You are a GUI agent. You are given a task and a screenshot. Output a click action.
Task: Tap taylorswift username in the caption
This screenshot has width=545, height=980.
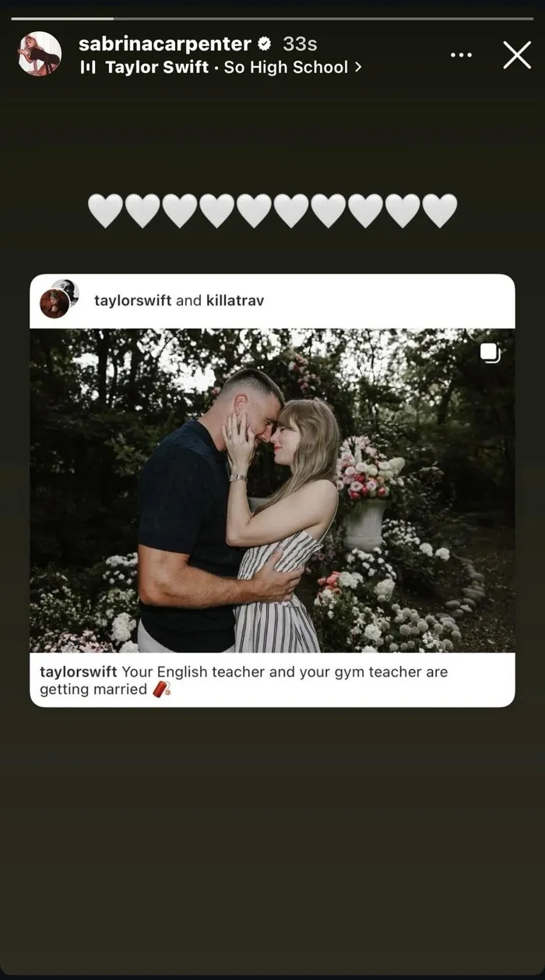click(79, 672)
